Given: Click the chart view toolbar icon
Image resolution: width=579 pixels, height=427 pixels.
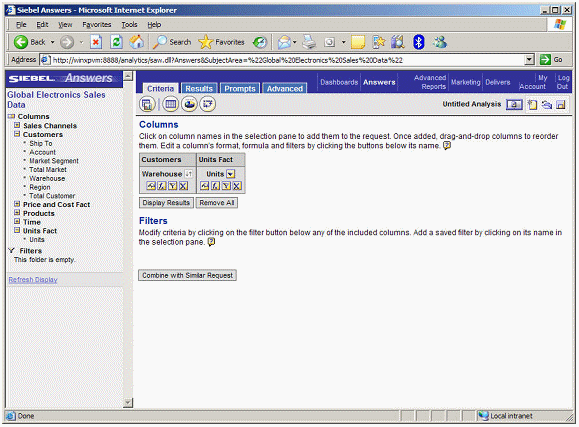Looking at the screenshot, I should (x=189, y=105).
